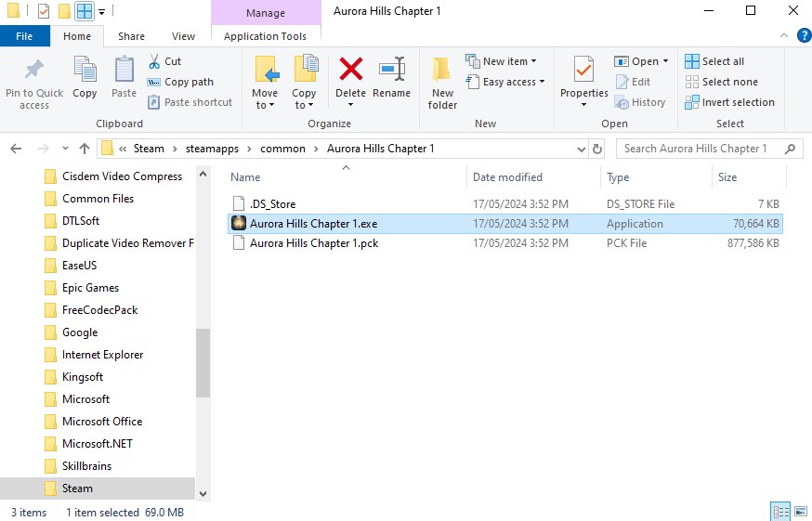This screenshot has height=521, width=812.
Task: Switch to Large icons view layout
Action: 801,513
